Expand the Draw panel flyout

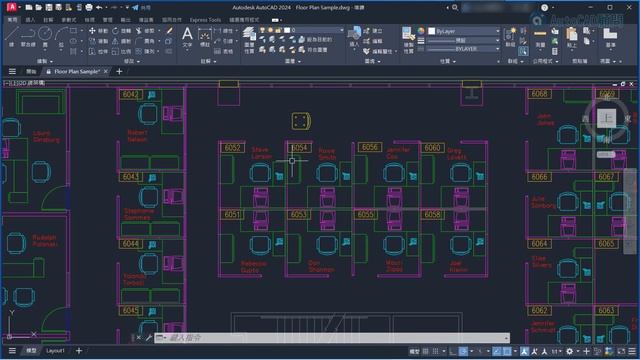[x=45, y=61]
